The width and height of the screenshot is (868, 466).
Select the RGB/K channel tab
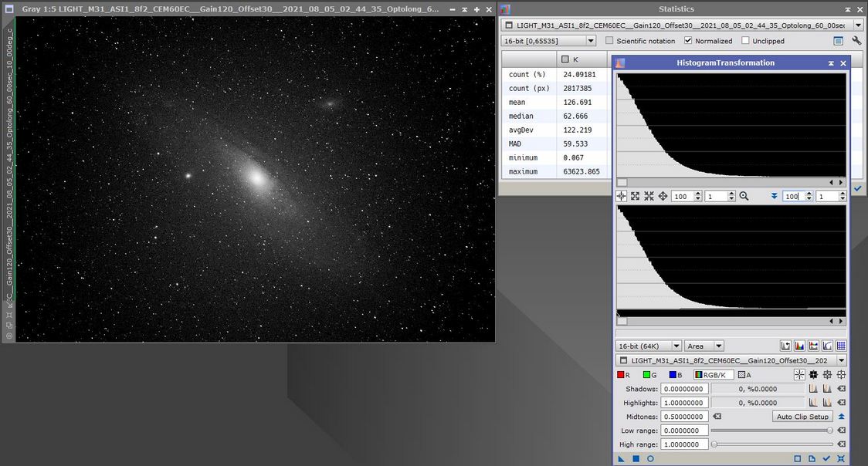pyautogui.click(x=714, y=375)
